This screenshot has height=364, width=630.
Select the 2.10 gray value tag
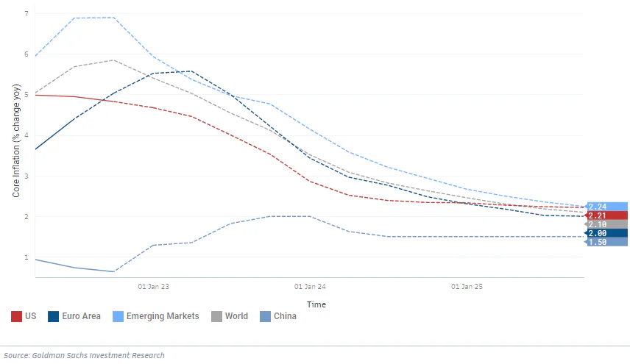(x=606, y=224)
